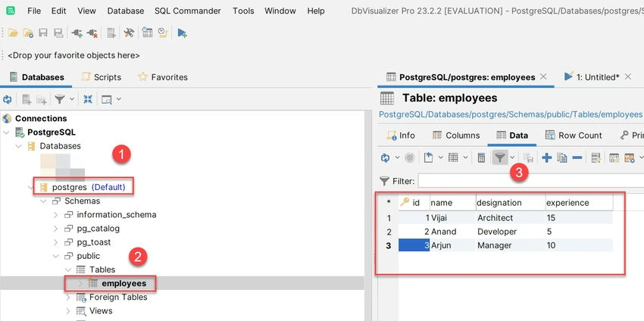Collapse the Databases tree node

point(18,146)
